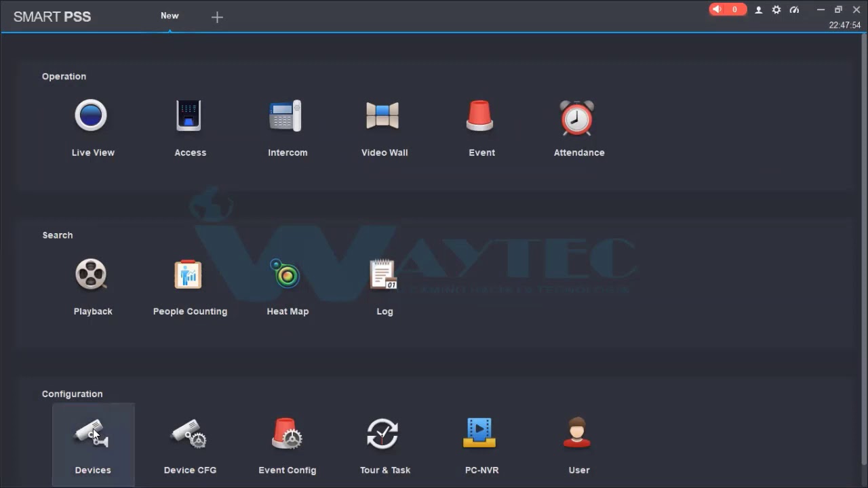Open the Access control module
This screenshot has height=488, width=868.
(x=190, y=128)
